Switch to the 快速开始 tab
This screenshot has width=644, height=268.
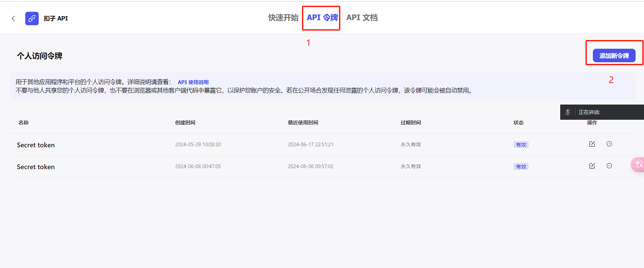tap(283, 17)
